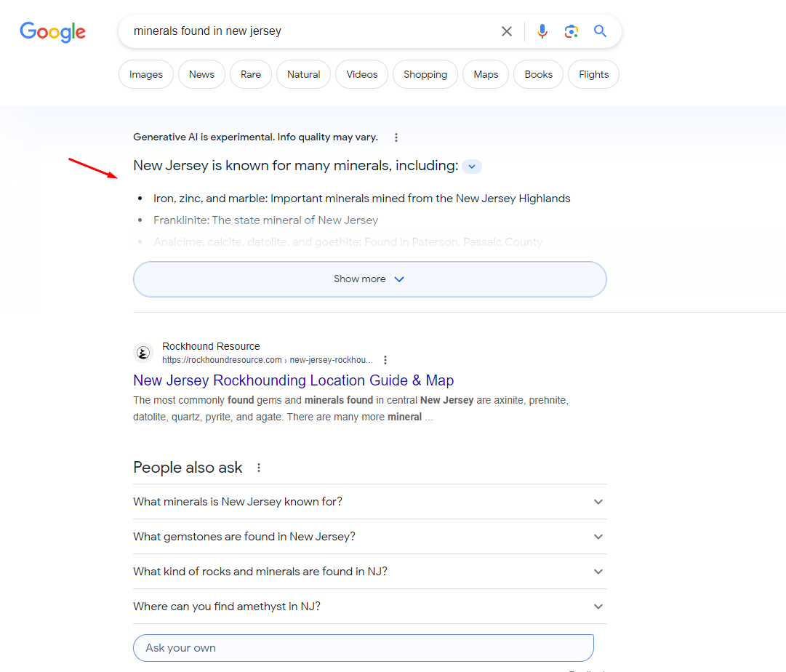Click the magnifying glass search button
Image resolution: width=786 pixels, height=672 pixels.
[x=600, y=31]
